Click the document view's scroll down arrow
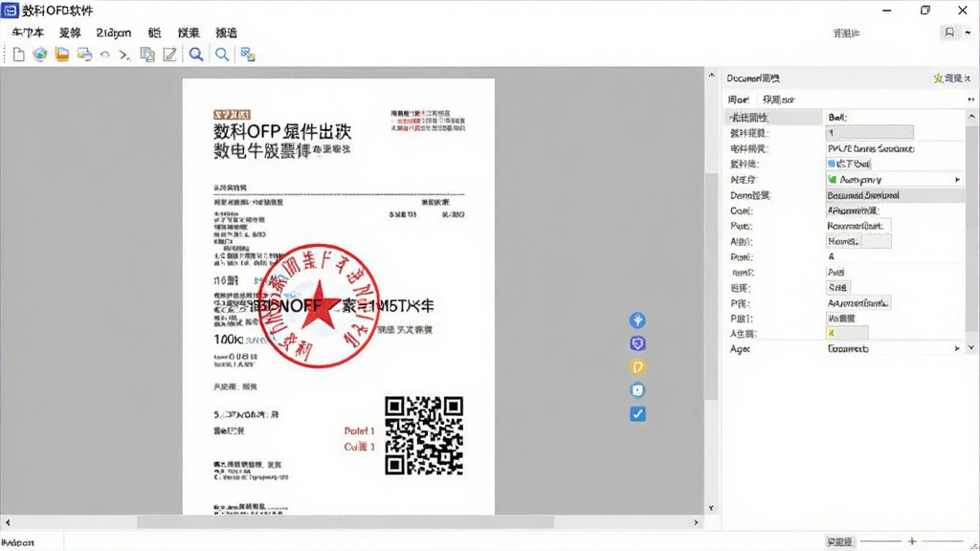 click(x=711, y=508)
